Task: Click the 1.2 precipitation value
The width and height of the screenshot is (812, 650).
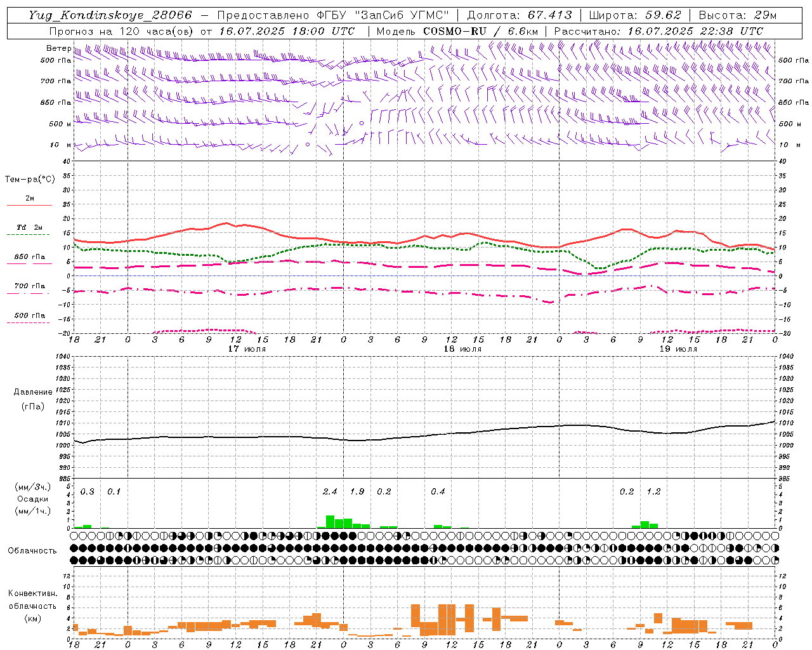Action: coord(653,492)
